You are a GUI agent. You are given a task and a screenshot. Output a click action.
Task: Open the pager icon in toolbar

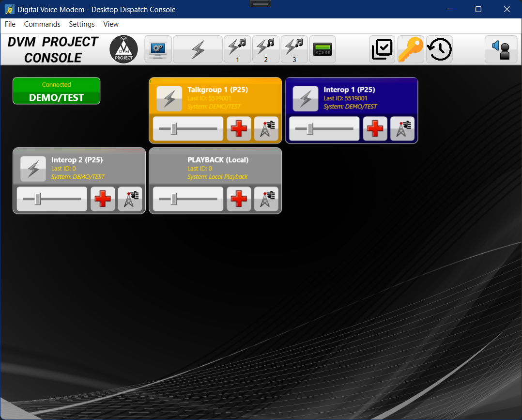322,49
